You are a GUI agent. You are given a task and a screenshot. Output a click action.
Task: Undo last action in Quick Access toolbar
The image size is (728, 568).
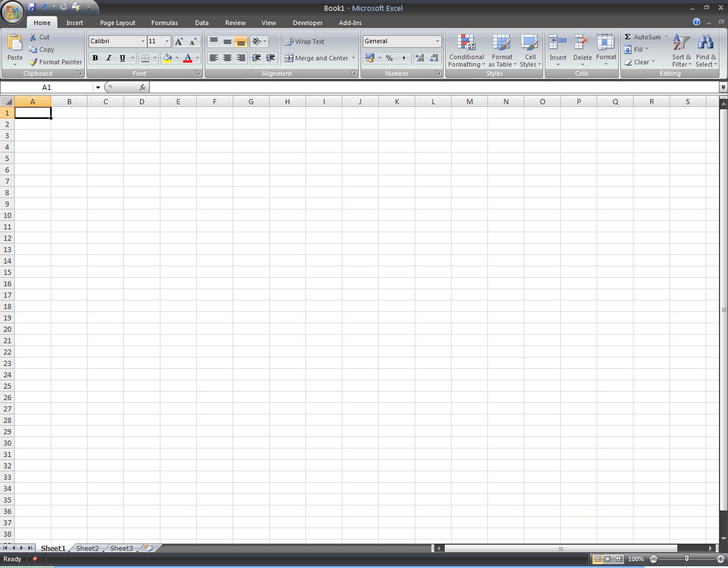click(44, 7)
